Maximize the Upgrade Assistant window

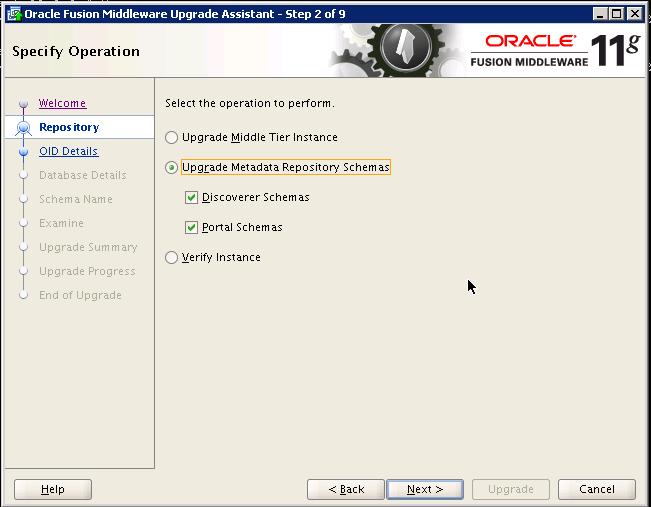(x=617, y=14)
